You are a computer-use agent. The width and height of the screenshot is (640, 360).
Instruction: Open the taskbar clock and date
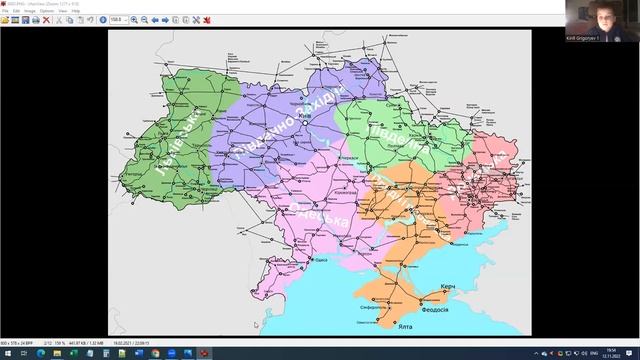pyautogui.click(x=611, y=353)
